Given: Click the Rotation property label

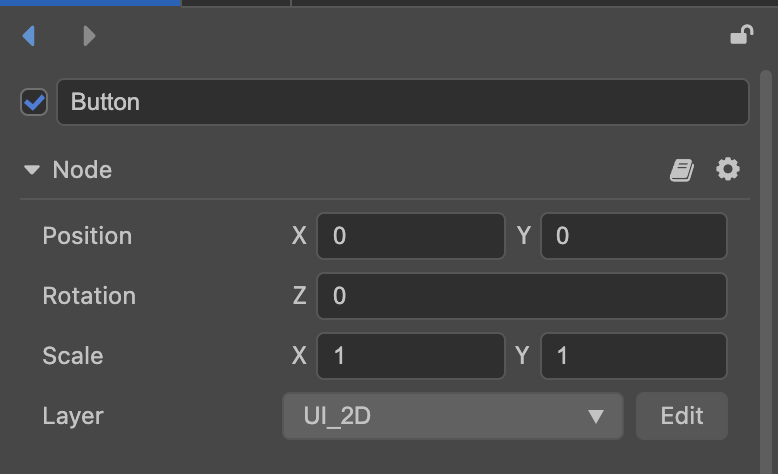Looking at the screenshot, I should tap(89, 296).
